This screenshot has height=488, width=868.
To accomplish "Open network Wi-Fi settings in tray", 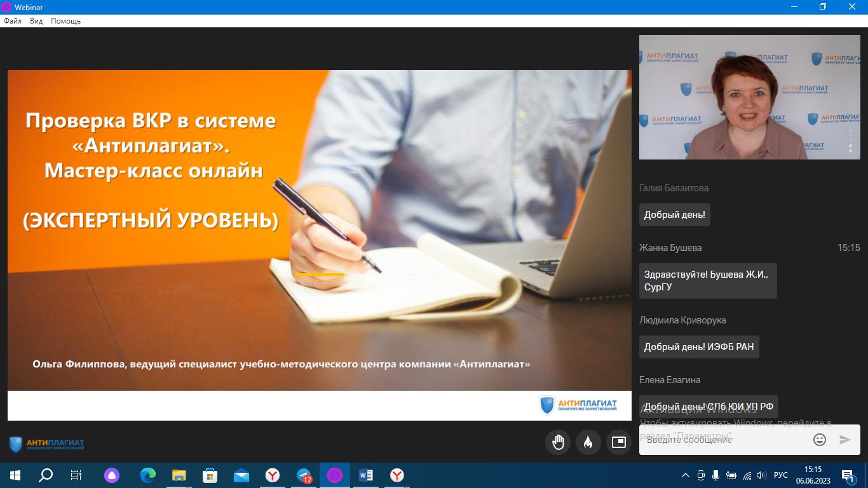I will pyautogui.click(x=747, y=475).
